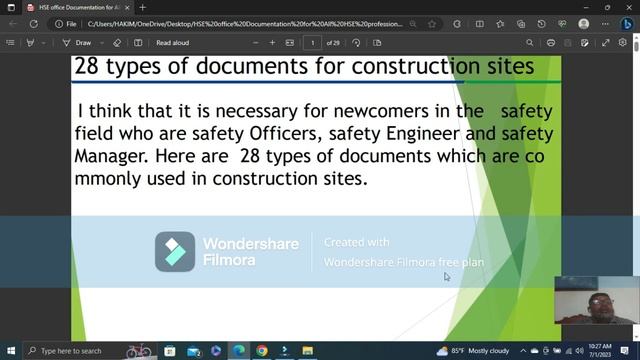Open the user profile avatar
Screen dimensions: 640x360
click(x=584, y=24)
